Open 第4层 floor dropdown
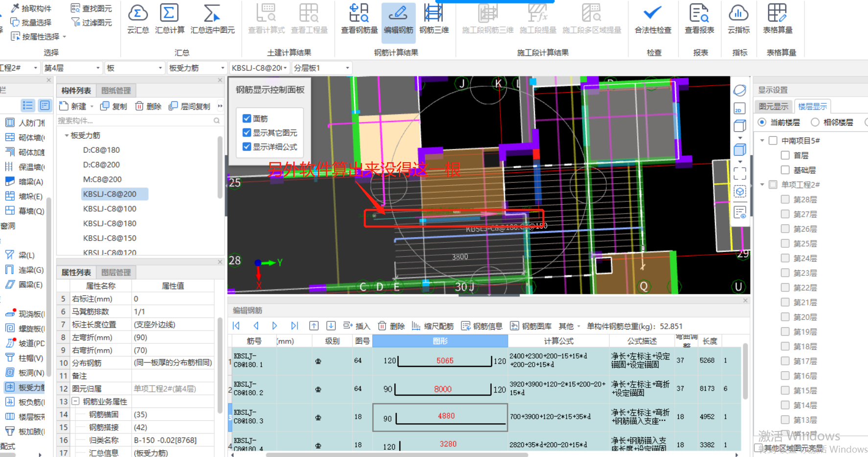The image size is (868, 457). (72, 68)
